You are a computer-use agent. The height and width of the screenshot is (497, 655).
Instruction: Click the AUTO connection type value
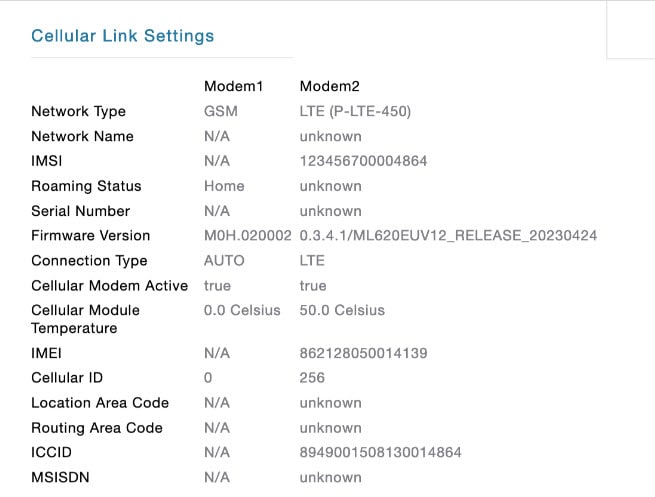(x=224, y=261)
